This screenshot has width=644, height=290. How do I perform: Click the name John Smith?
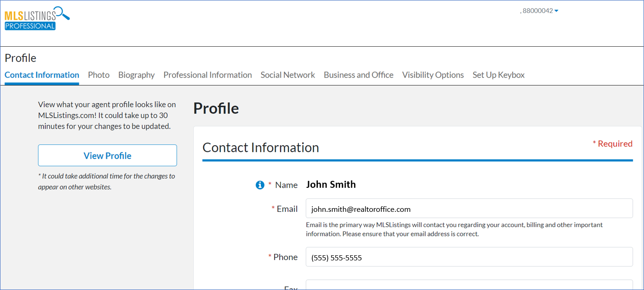331,185
